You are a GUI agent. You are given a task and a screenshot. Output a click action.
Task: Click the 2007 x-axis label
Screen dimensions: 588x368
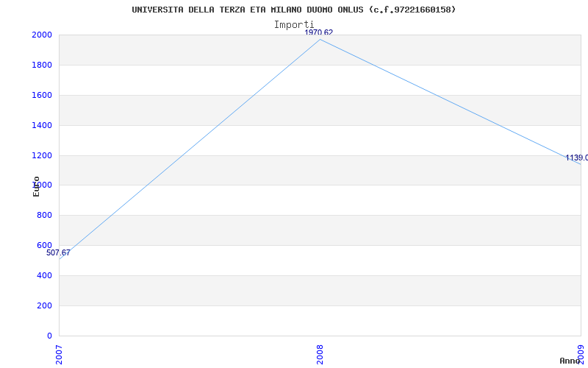[x=59, y=355]
